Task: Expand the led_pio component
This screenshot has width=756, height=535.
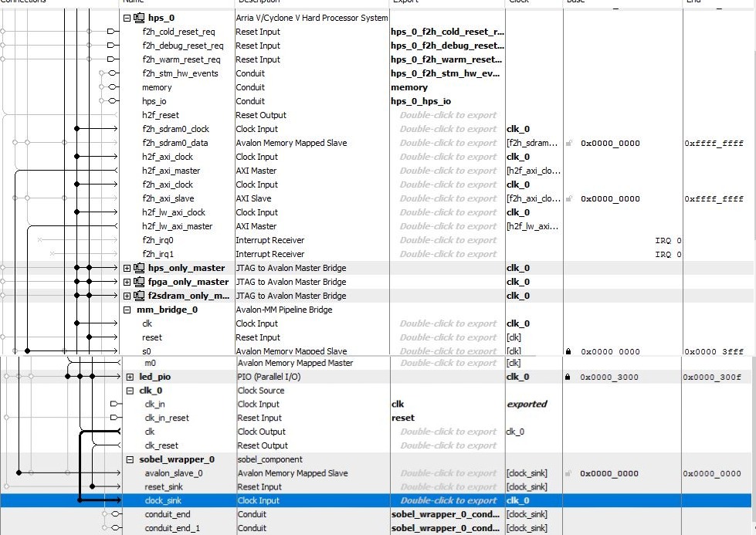Action: coord(131,377)
